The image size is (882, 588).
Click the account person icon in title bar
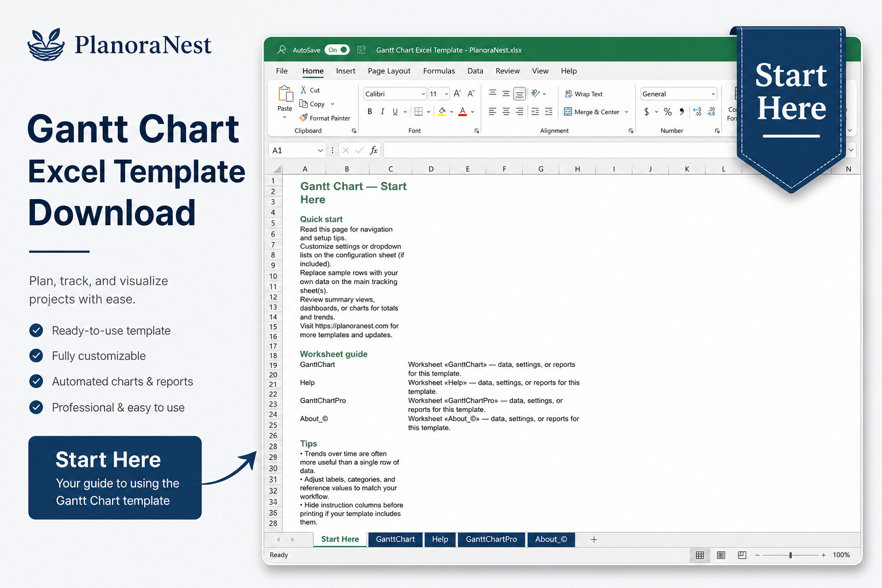(281, 50)
